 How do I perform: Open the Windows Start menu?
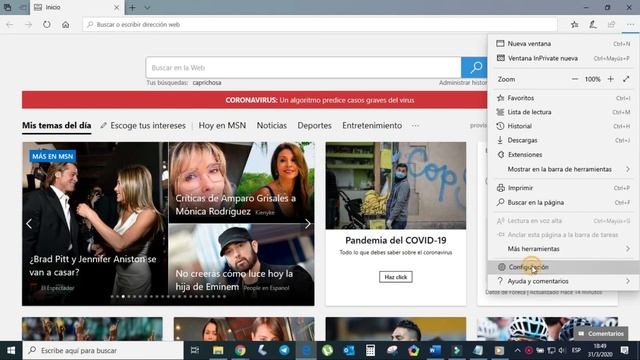point(11,351)
